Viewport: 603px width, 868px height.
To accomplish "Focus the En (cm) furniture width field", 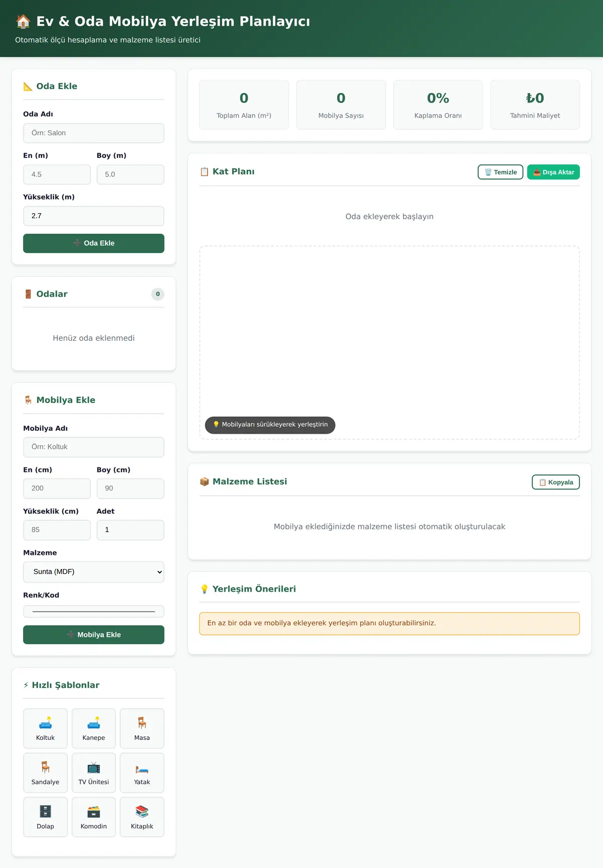I will [x=57, y=489].
